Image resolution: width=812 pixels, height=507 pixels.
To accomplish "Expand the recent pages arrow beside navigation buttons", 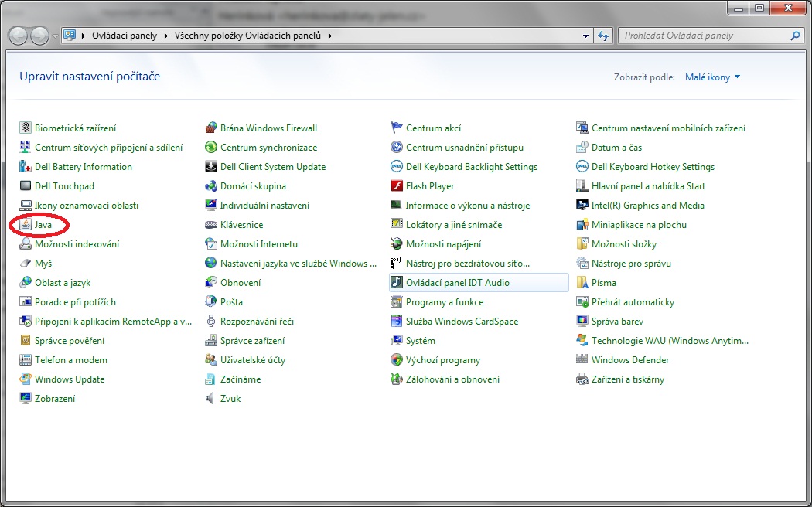I will [55, 36].
